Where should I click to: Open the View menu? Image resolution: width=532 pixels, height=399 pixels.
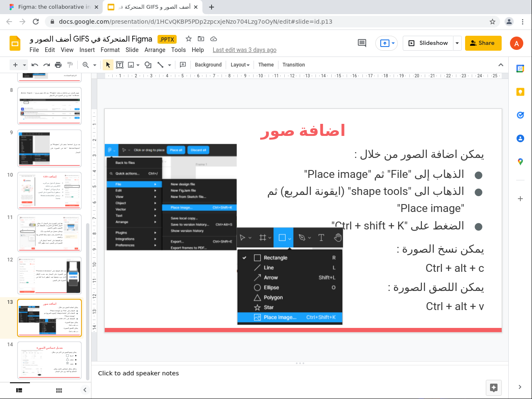(67, 50)
